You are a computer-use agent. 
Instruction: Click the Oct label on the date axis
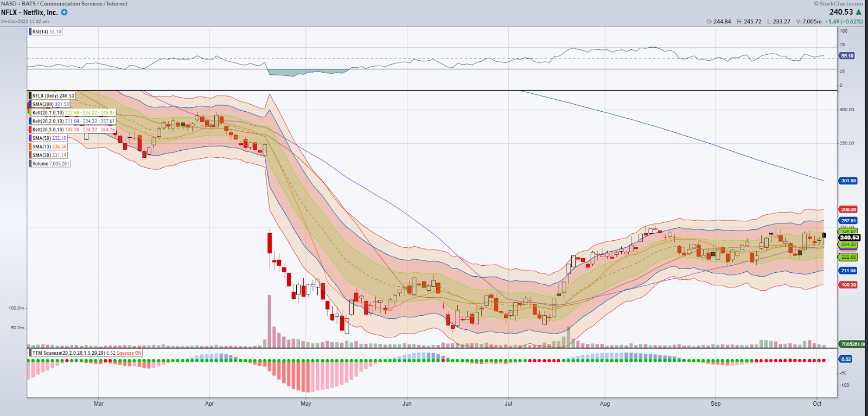[x=817, y=404]
